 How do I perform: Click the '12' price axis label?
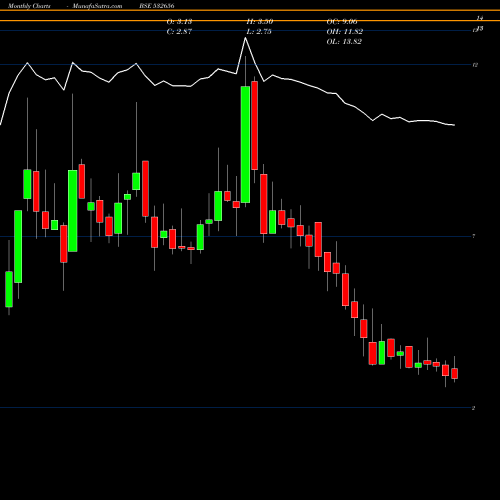(x=475, y=65)
